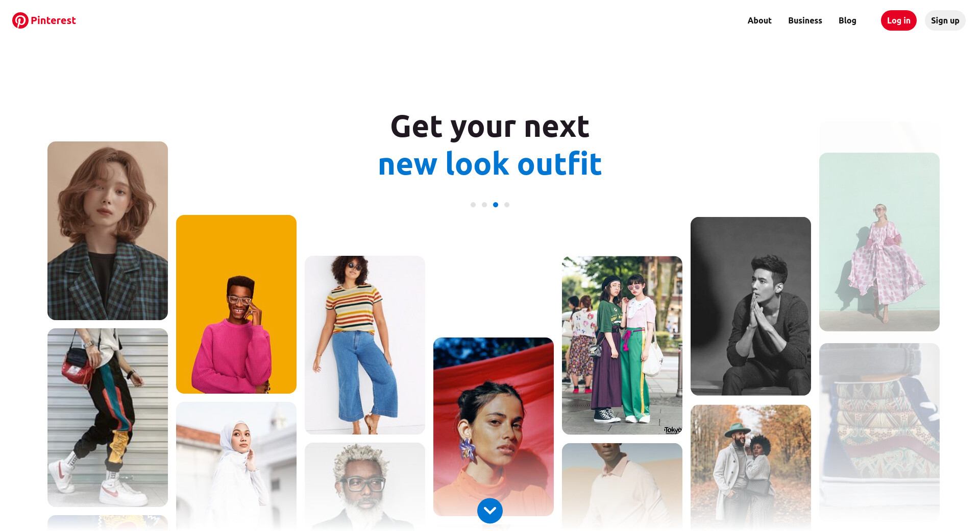Viewport: 980px width, 531px height.
Task: Open the Business menu link
Action: pyautogui.click(x=805, y=20)
